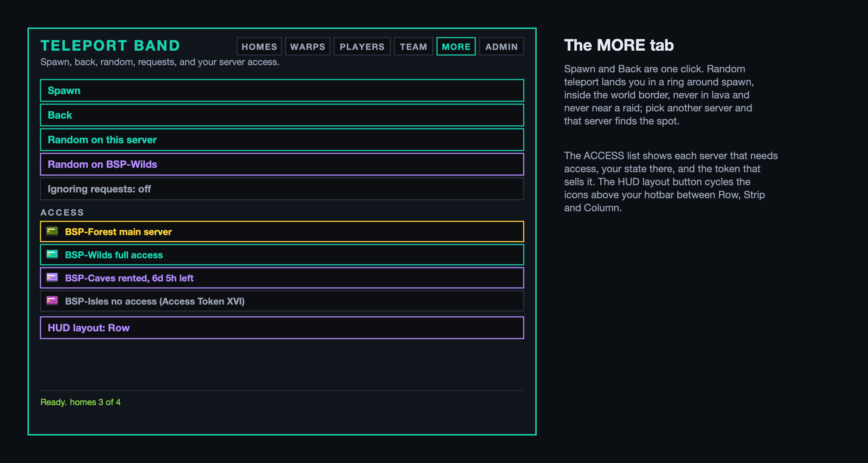868x463 pixels.
Task: Select BSP-Forest main server entry
Action: coord(282,231)
